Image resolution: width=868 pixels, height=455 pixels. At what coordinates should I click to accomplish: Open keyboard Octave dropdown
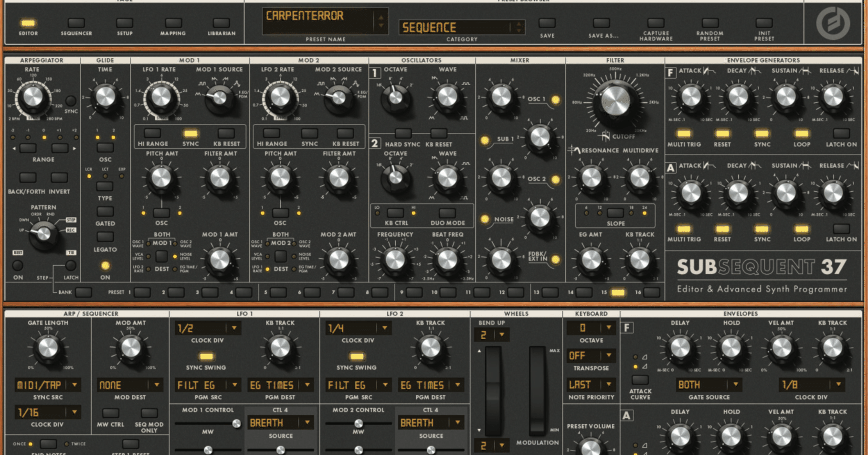(x=591, y=328)
